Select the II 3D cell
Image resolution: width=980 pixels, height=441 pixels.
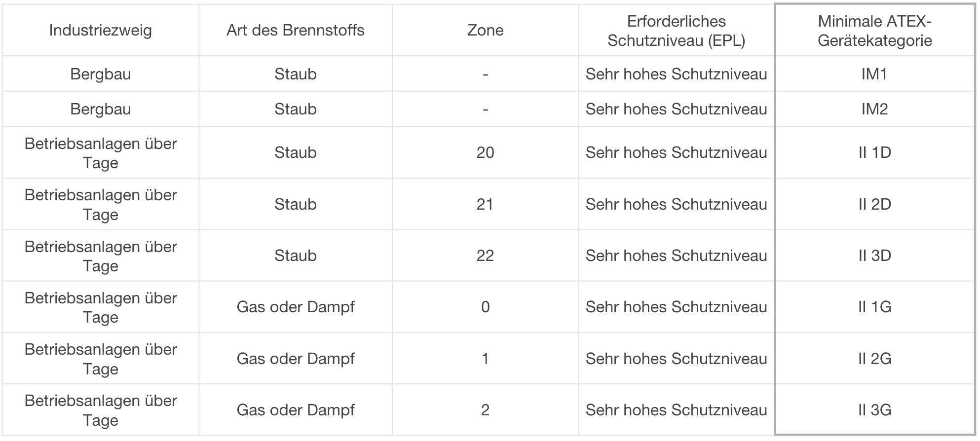[874, 256]
